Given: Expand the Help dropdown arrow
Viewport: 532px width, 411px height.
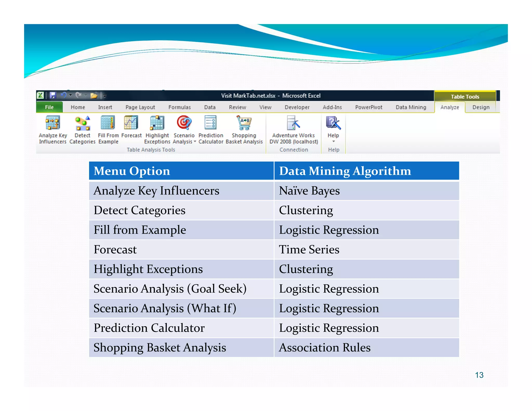Looking at the screenshot, I should pos(334,142).
